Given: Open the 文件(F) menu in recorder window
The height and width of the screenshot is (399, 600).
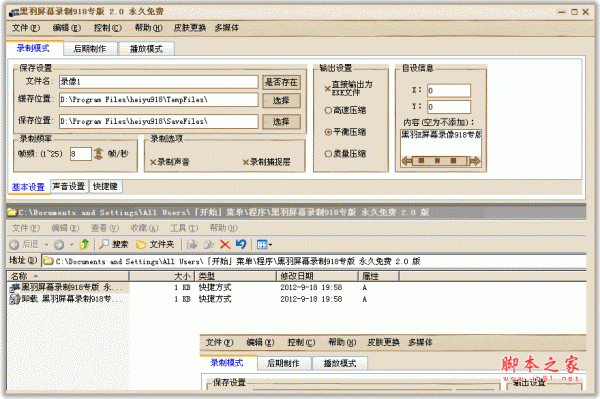Looking at the screenshot, I should tap(26, 28).
